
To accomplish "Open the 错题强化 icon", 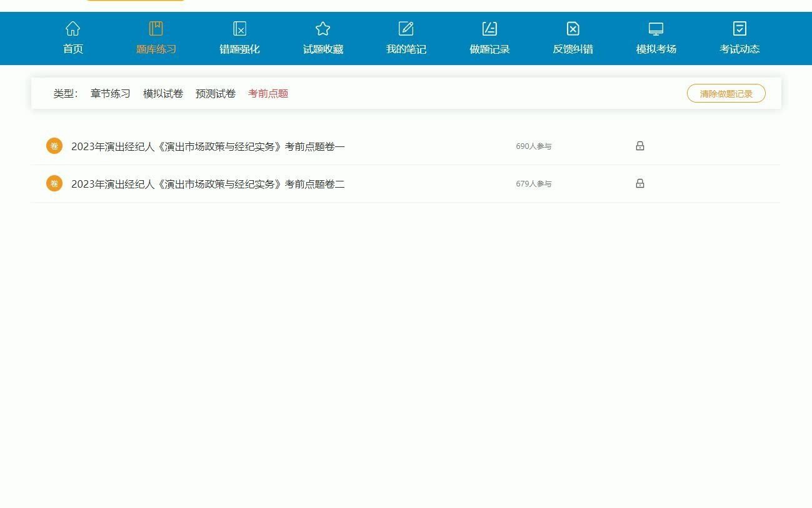I will pos(239,29).
